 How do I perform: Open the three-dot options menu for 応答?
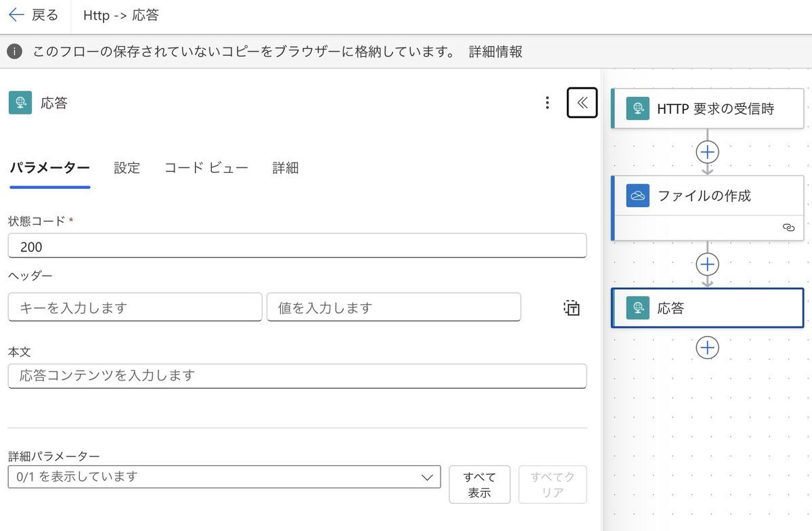point(547,103)
